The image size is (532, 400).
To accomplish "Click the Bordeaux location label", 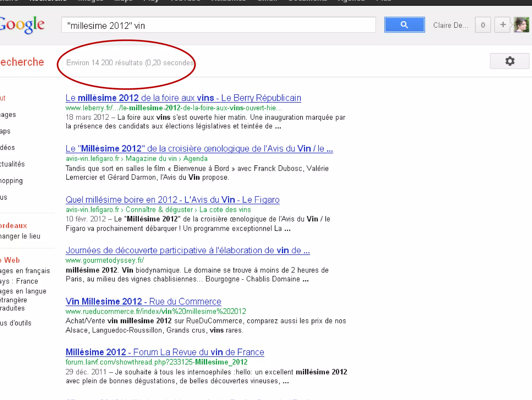I will click(x=14, y=225).
